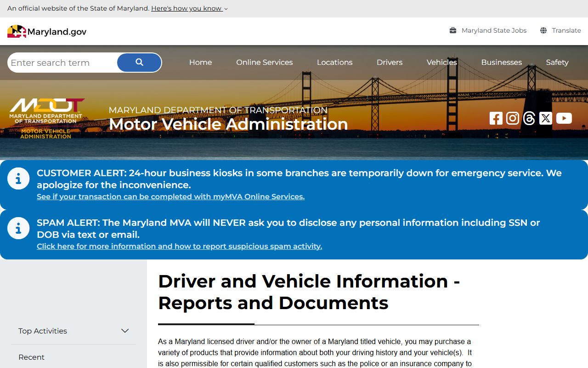
Task: Click the Translate globe icon
Action: point(543,30)
